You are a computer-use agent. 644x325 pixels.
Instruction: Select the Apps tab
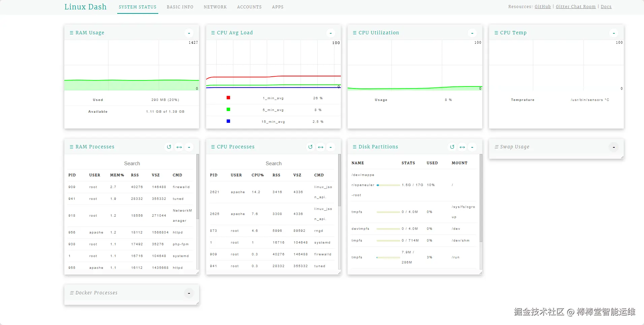coord(278,7)
